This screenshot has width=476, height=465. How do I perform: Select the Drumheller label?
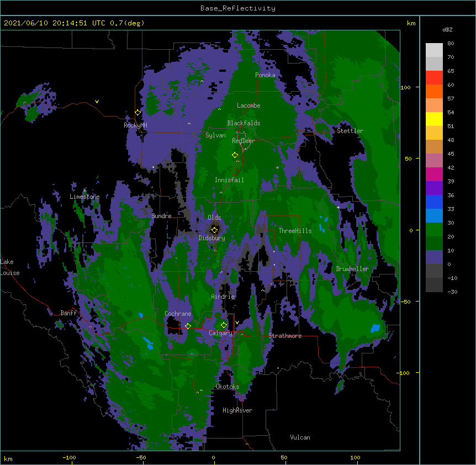pyautogui.click(x=352, y=269)
